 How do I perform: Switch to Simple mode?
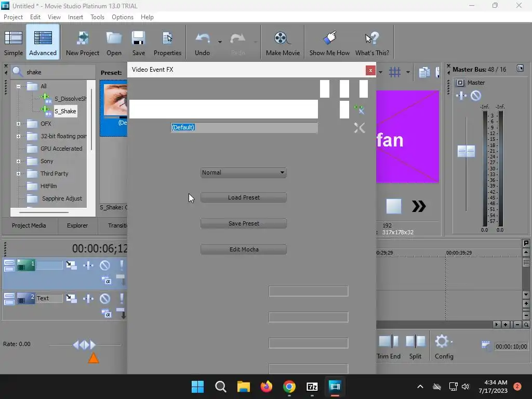tap(14, 43)
